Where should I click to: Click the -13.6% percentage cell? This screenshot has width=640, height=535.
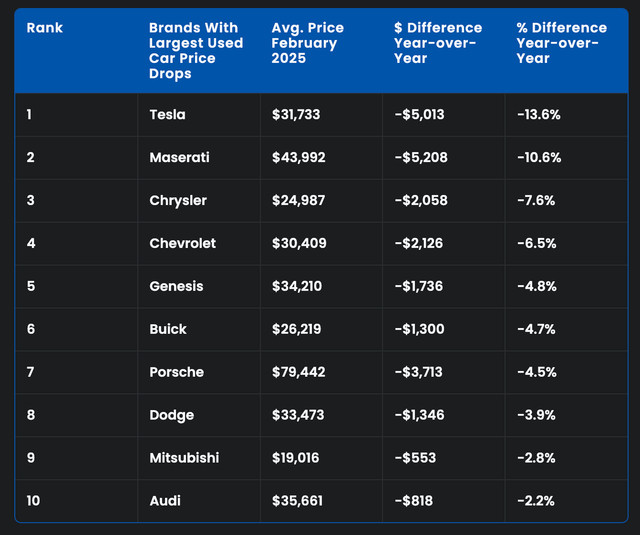[539, 115]
